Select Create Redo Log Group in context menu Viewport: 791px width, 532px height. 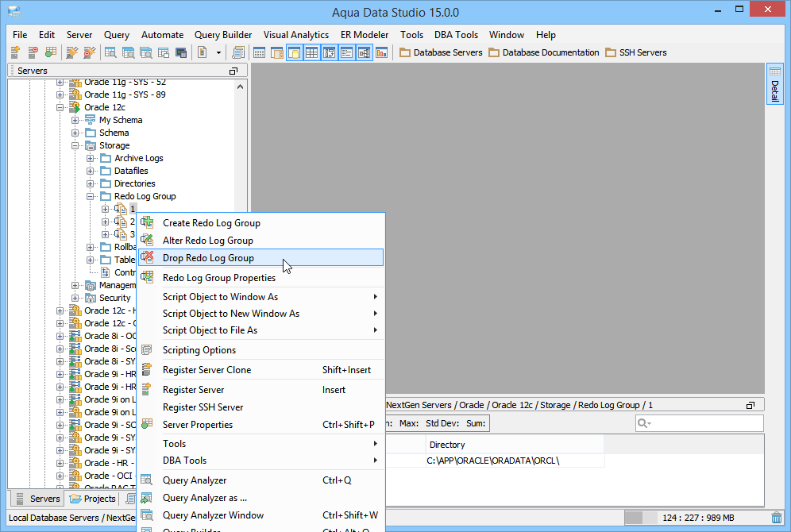(x=261, y=223)
